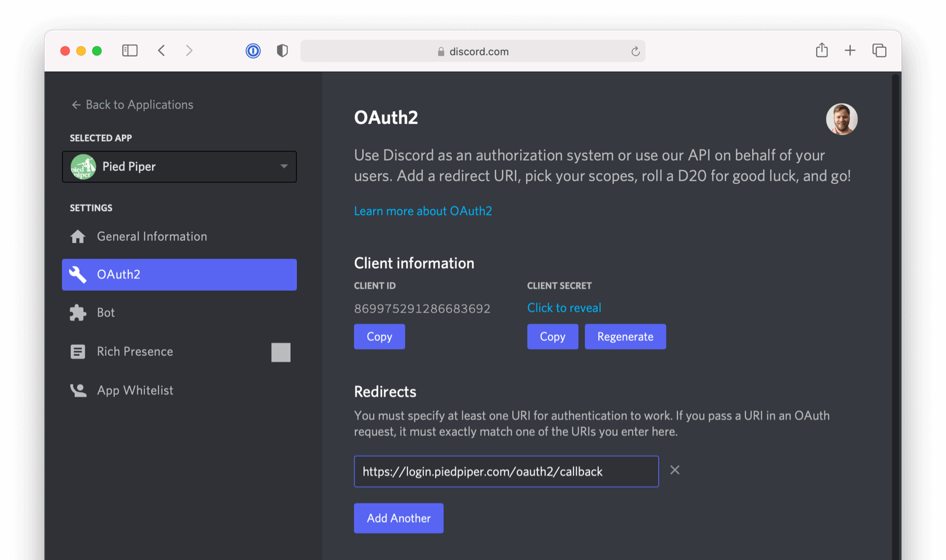Click the Redirects section heading
Screen dimensions: 946x560
tap(385, 392)
